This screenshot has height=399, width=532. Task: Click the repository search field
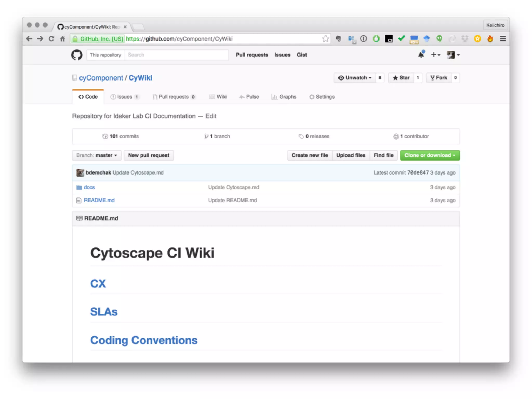coord(176,55)
